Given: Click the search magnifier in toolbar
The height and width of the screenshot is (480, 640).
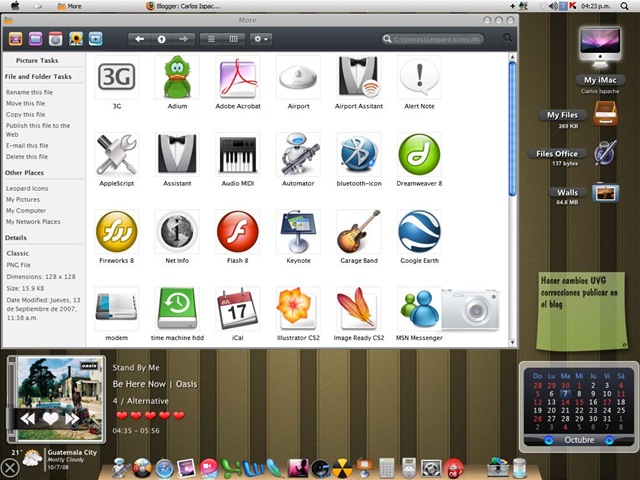Looking at the screenshot, I should coord(507,38).
